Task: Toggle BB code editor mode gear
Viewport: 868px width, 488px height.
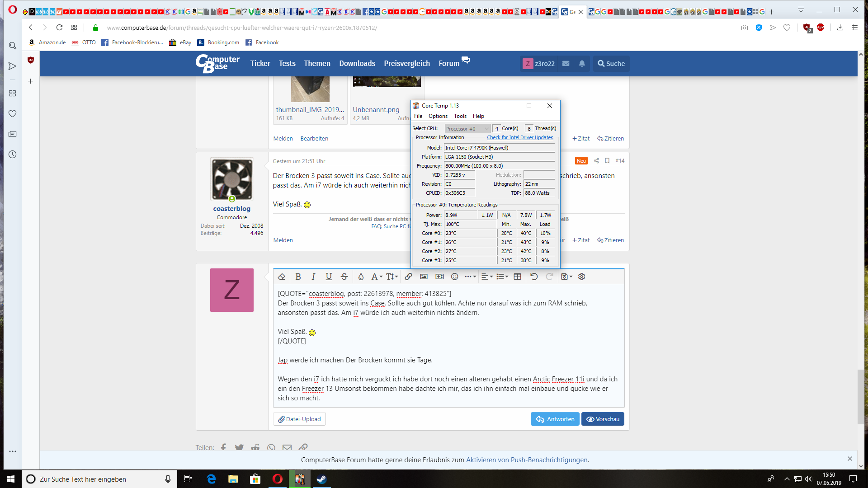Action: tap(582, 277)
